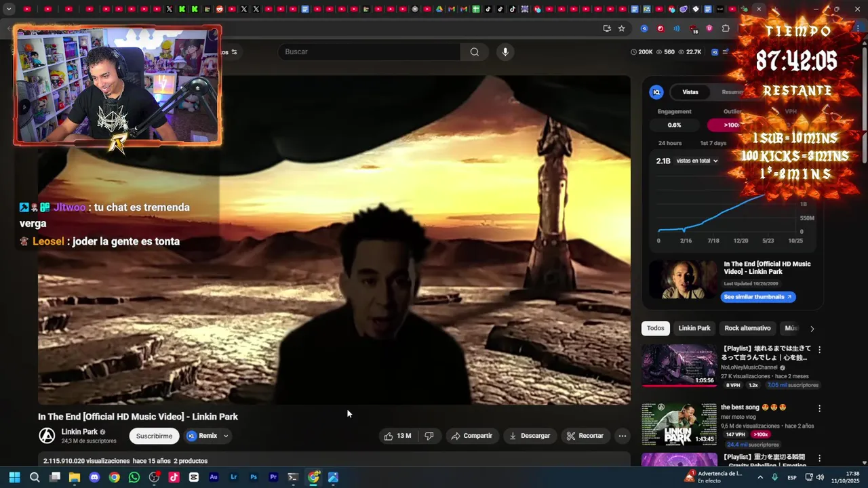Expand 'vistas en total' dropdown
This screenshot has height=488, width=868.
697,161
